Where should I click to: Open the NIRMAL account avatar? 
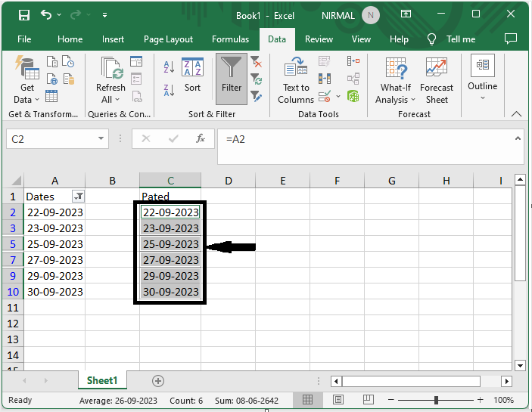(371, 15)
